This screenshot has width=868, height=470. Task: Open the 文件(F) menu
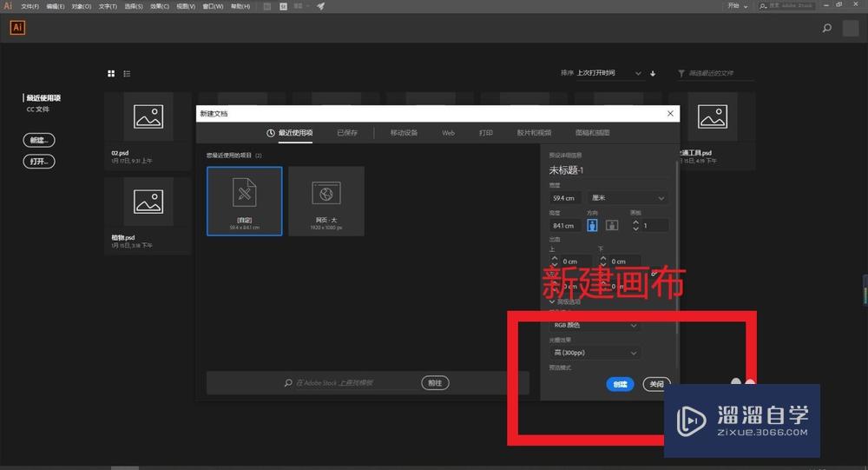[x=30, y=6]
